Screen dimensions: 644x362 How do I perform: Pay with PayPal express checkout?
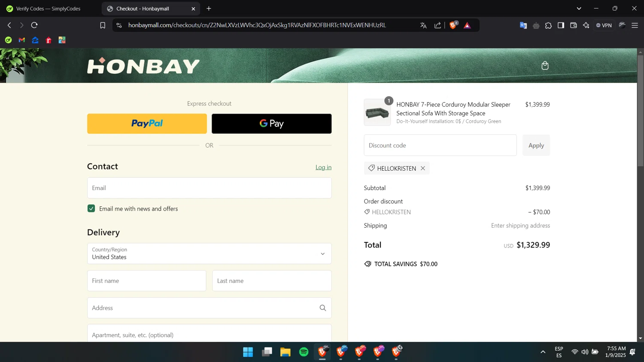147,124
